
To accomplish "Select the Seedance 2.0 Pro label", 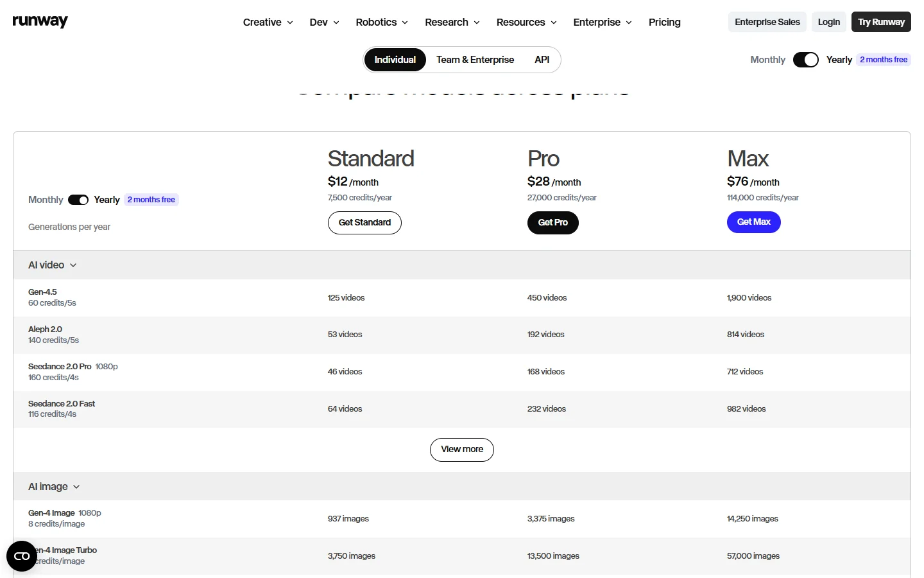I will pos(60,367).
